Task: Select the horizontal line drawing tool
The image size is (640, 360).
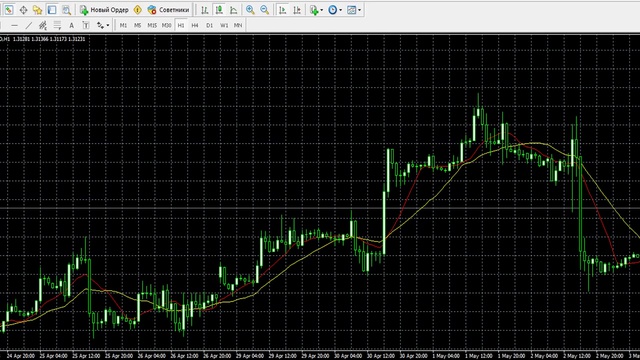Action: (14, 25)
